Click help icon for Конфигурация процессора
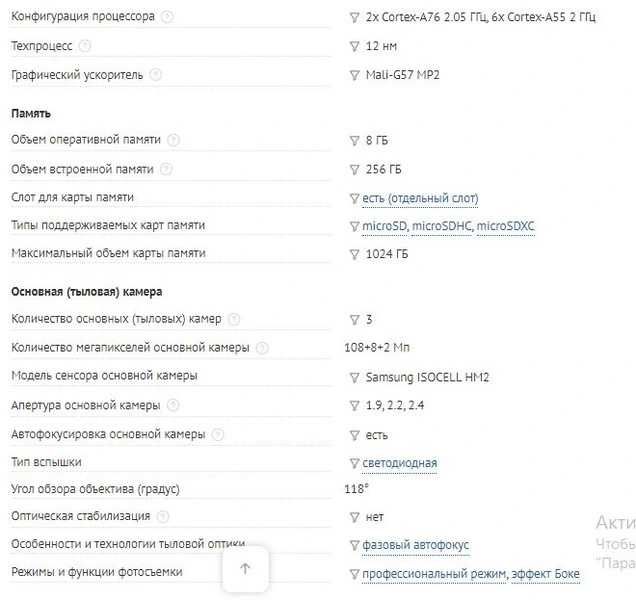 (x=167, y=17)
